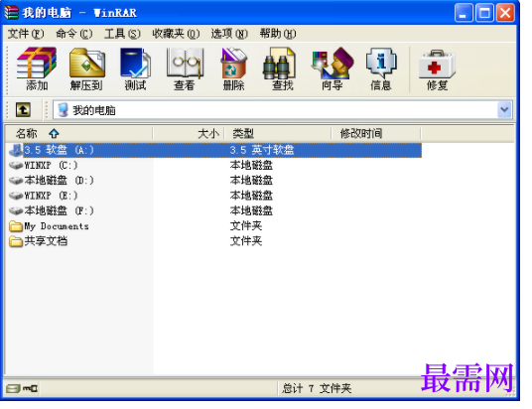Click status text 总计 7 文件夹
The image size is (532, 409).
click(x=317, y=388)
